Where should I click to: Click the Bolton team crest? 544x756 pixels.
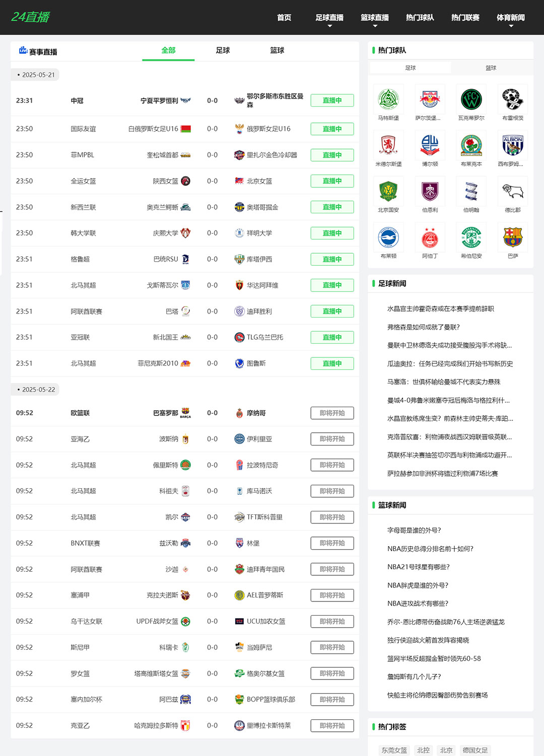click(x=430, y=145)
